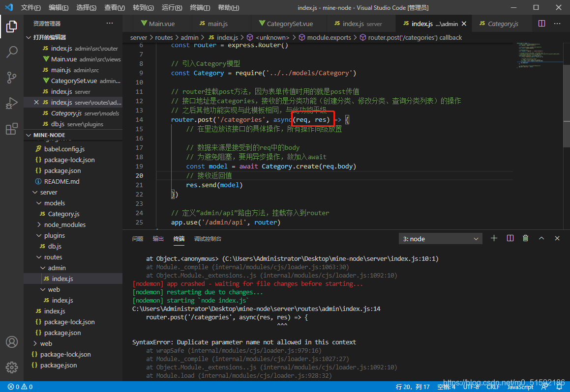Image resolution: width=570 pixels, height=392 pixels.
Task: Open the 终端(T) menu in menu bar
Action: pos(200,8)
